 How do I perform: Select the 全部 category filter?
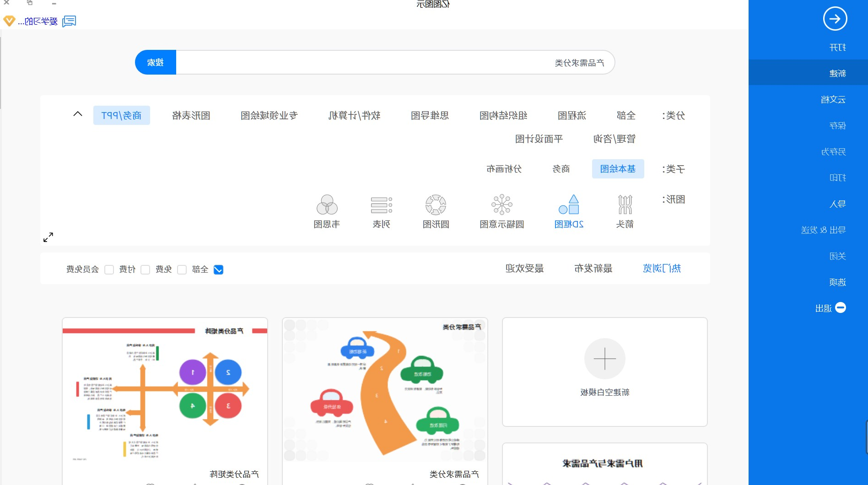[626, 115]
